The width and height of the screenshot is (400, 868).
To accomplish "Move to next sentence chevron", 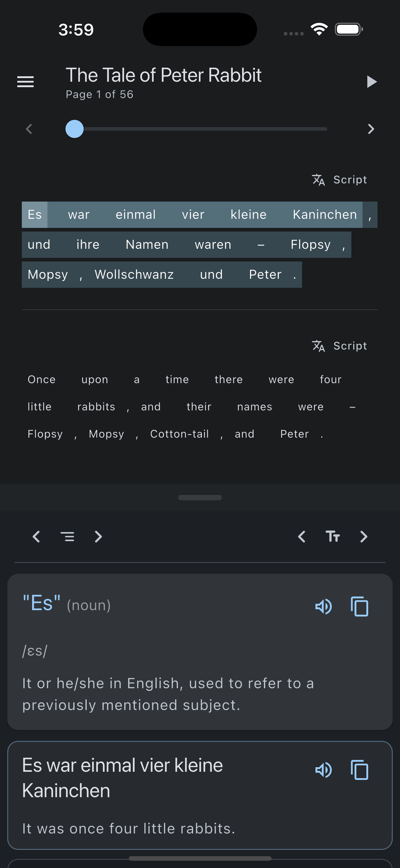I will (x=98, y=536).
